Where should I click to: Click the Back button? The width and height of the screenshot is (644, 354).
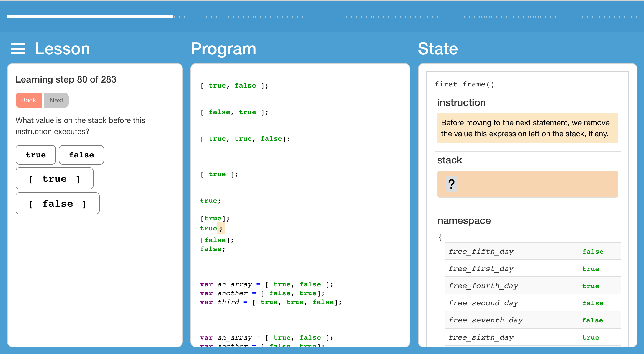click(x=29, y=100)
